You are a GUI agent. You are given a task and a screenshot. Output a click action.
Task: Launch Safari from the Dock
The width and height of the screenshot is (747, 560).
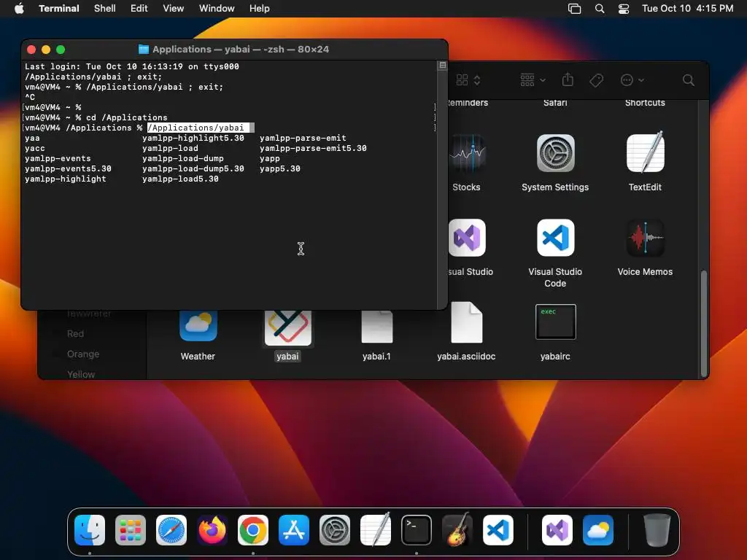pyautogui.click(x=171, y=529)
